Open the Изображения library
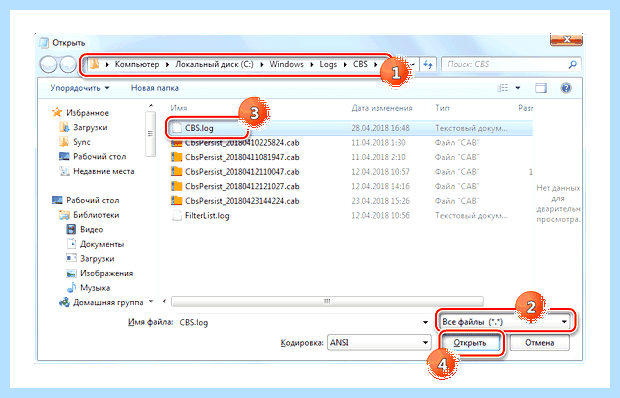The image size is (620, 398). click(x=100, y=274)
